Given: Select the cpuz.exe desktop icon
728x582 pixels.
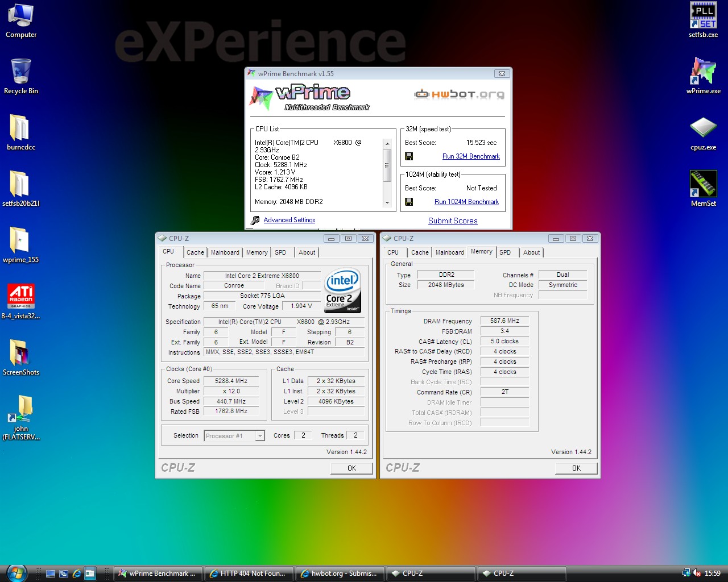Looking at the screenshot, I should [703, 133].
